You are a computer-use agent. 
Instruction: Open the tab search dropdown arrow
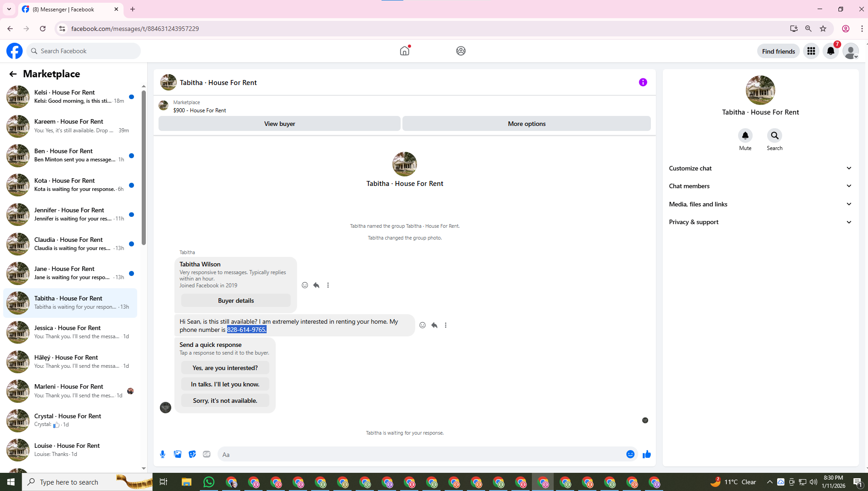pos(9,9)
